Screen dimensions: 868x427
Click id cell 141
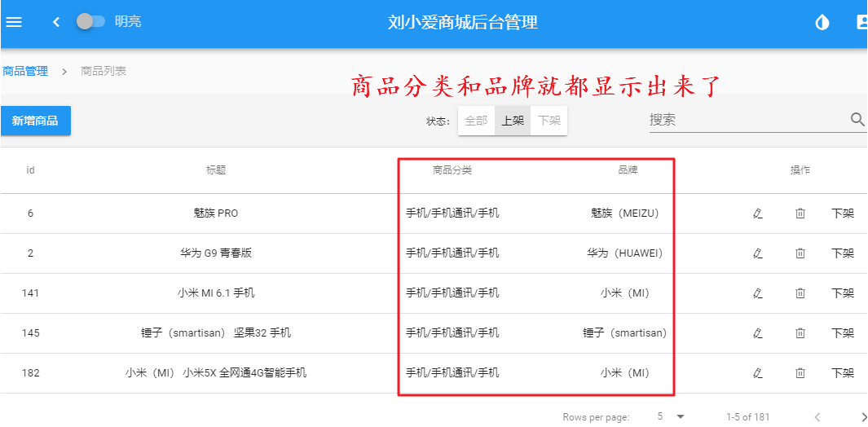click(x=30, y=293)
